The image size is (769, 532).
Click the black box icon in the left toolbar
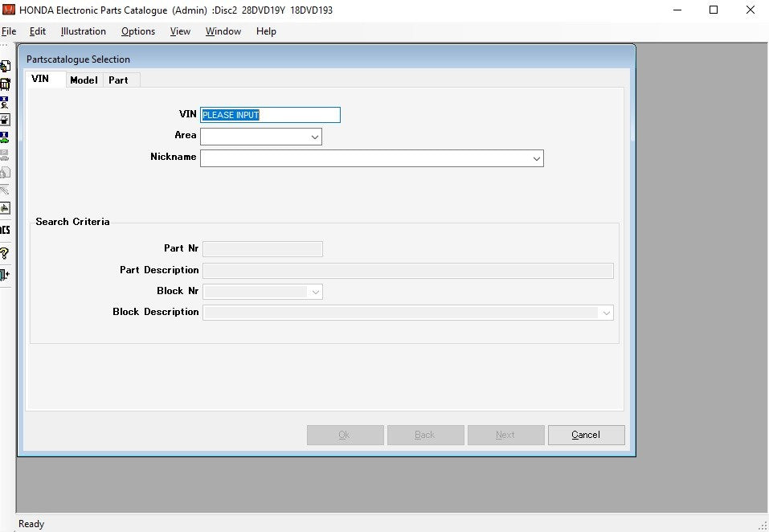click(x=5, y=120)
